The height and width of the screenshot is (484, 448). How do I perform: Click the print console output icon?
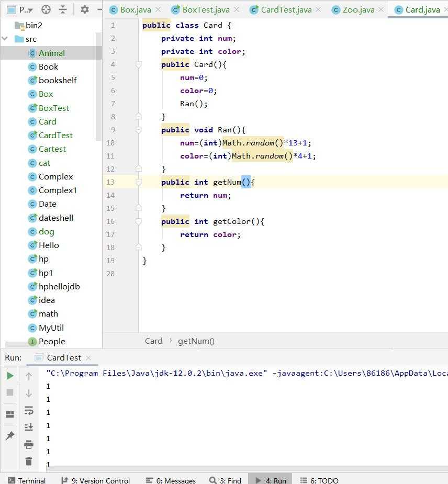click(29, 444)
